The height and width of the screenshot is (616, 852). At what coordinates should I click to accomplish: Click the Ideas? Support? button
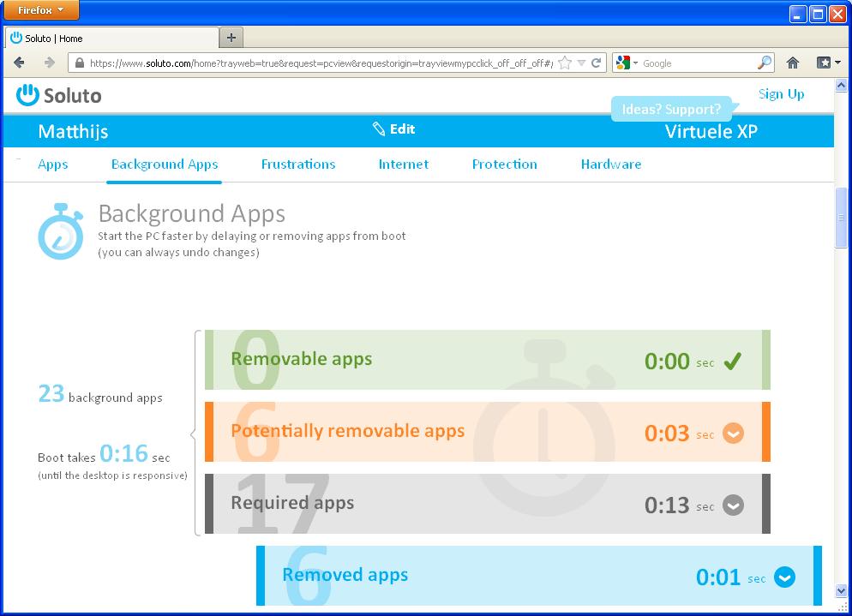pyautogui.click(x=671, y=110)
